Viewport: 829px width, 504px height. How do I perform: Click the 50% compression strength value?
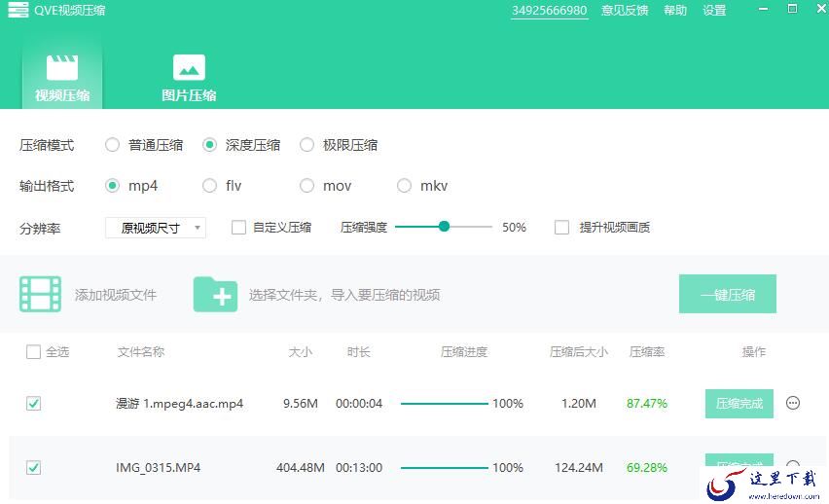click(x=514, y=228)
